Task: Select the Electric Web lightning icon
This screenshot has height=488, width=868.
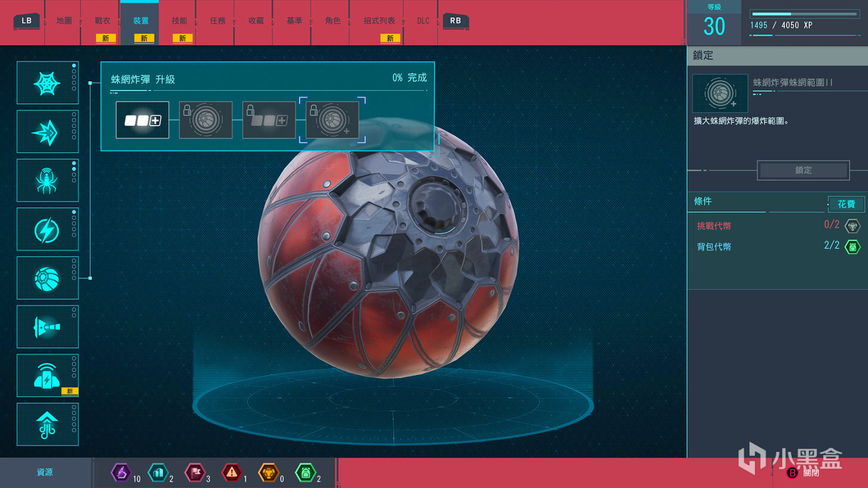Action: [x=48, y=229]
